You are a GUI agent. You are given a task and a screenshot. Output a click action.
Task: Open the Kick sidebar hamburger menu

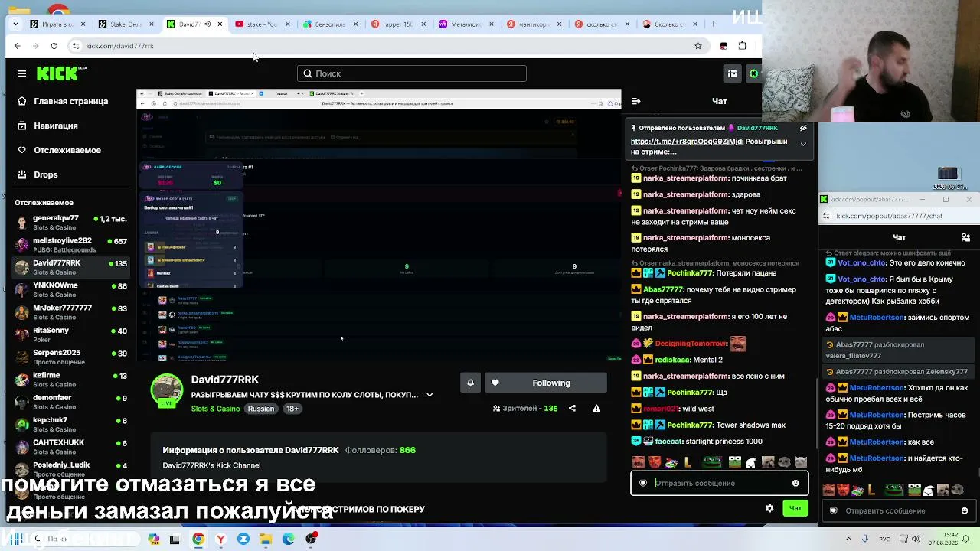(21, 73)
